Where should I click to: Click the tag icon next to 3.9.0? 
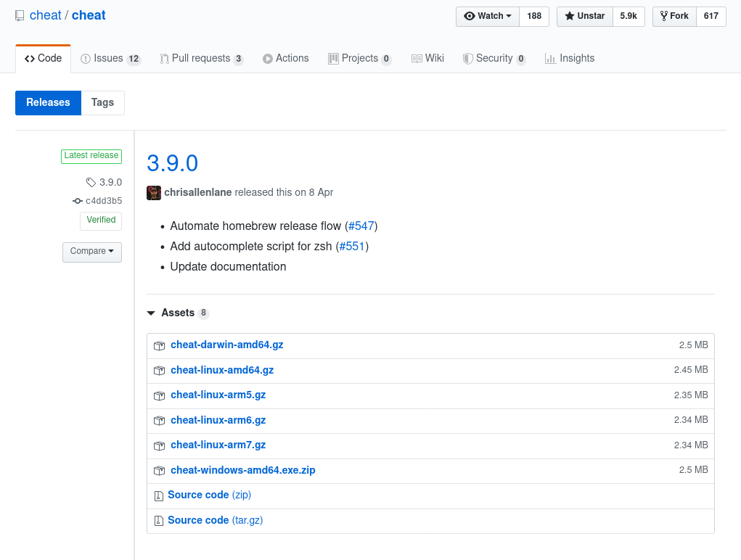91,182
